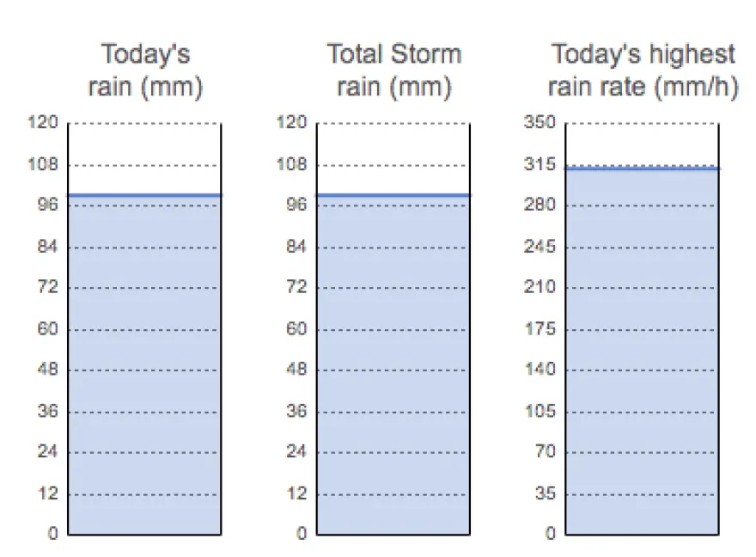Click the blue level line in rain rate gauge
The height and width of the screenshot is (557, 756).
[643, 168]
